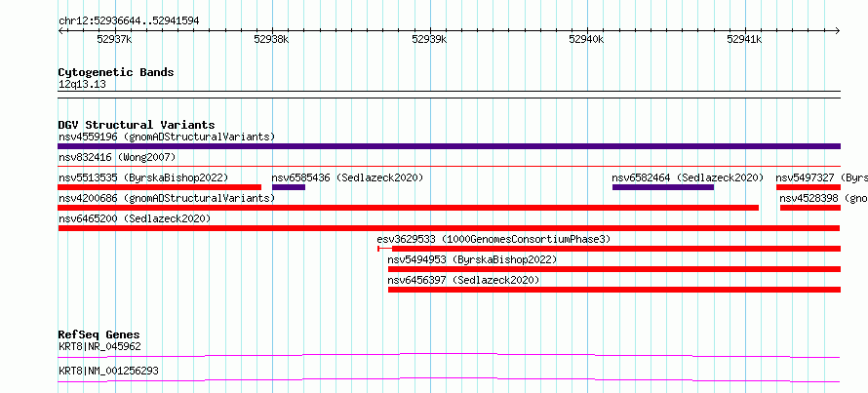
Task: Click the RefSeq Genes track heading
Action: [x=99, y=334]
